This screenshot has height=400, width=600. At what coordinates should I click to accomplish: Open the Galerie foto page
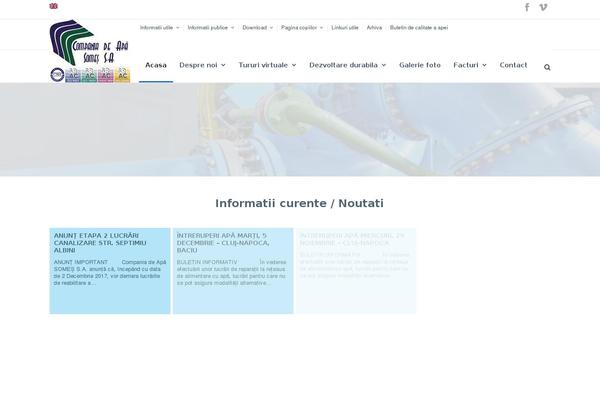pos(420,65)
